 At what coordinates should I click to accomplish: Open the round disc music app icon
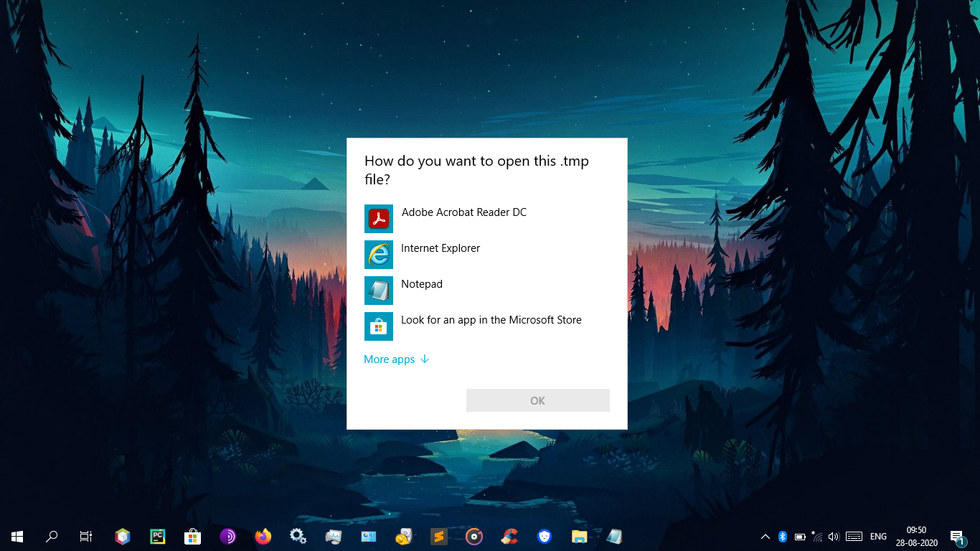tap(474, 536)
